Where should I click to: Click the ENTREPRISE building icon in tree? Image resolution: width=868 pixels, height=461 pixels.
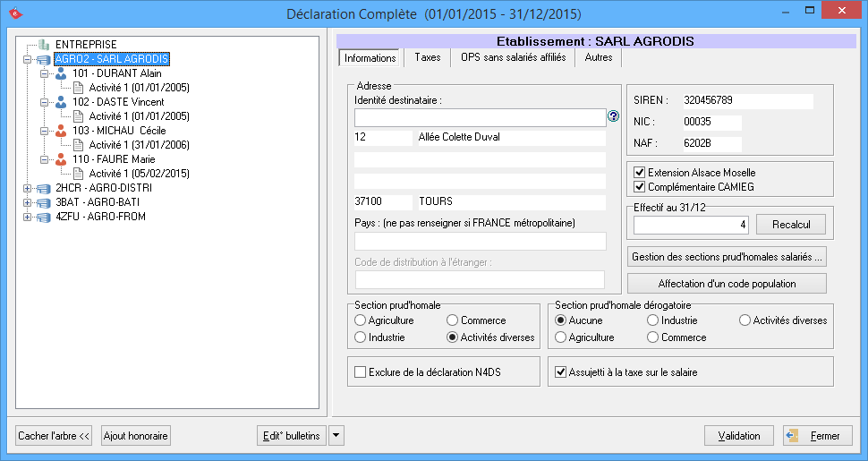[44, 45]
